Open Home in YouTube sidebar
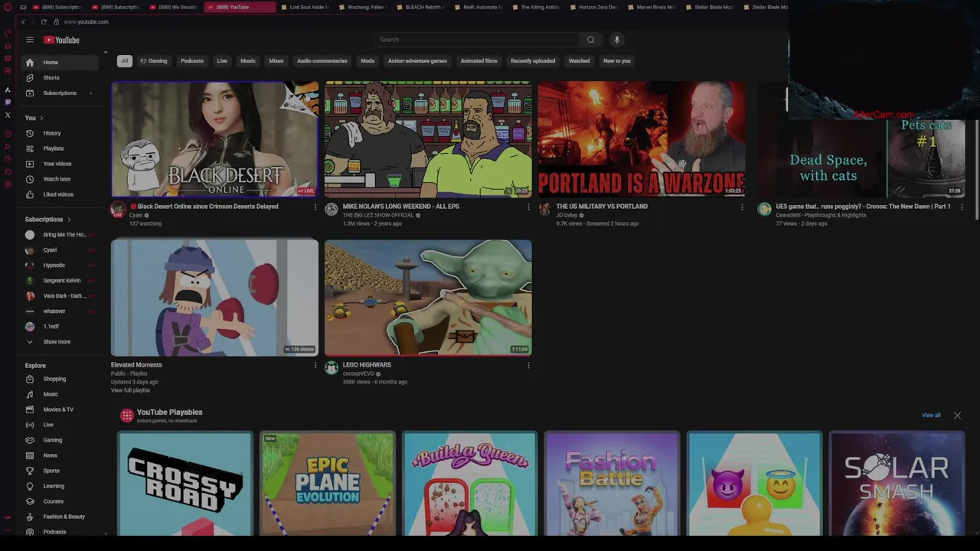The image size is (980, 551). [x=60, y=62]
